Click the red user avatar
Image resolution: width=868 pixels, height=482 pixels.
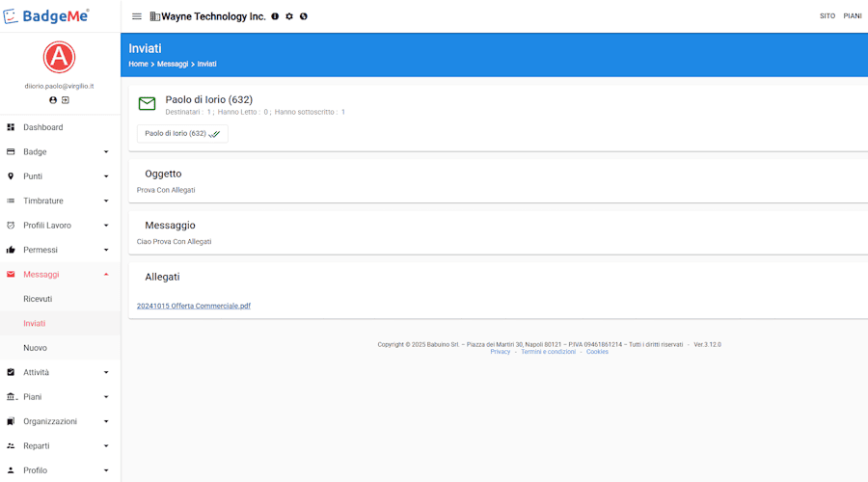[59, 57]
